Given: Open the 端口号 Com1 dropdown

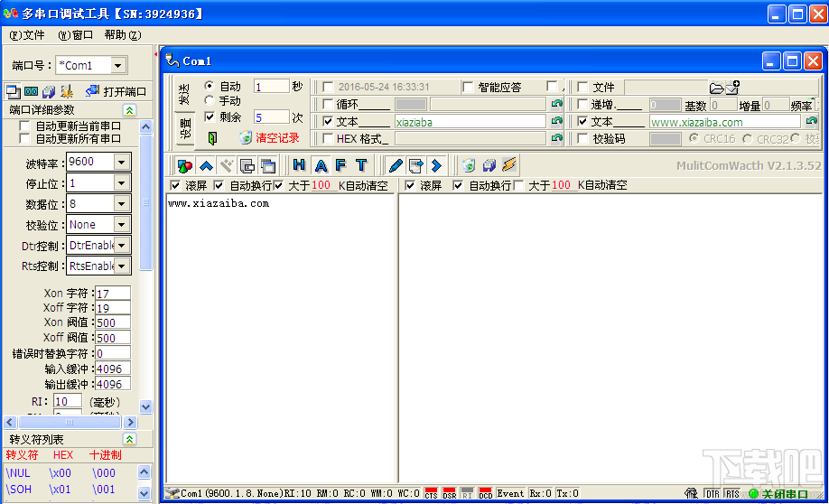Looking at the screenshot, I should [118, 66].
